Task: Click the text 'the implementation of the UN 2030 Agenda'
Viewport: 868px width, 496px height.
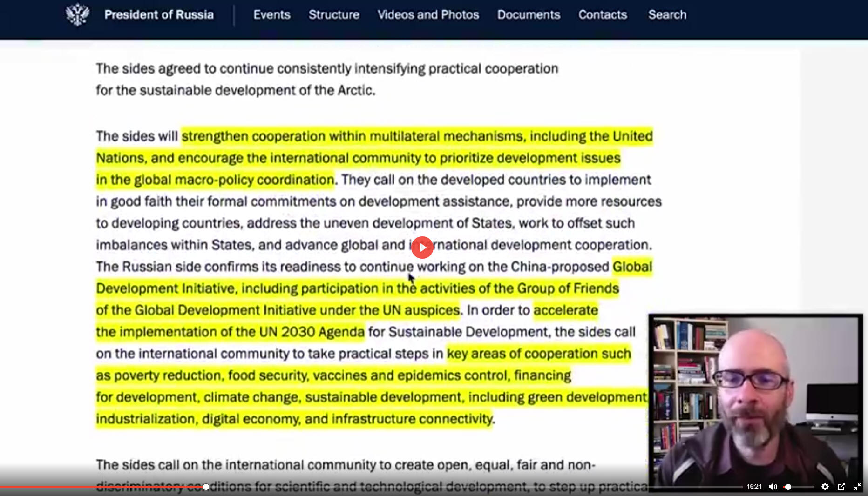Action: (x=231, y=332)
